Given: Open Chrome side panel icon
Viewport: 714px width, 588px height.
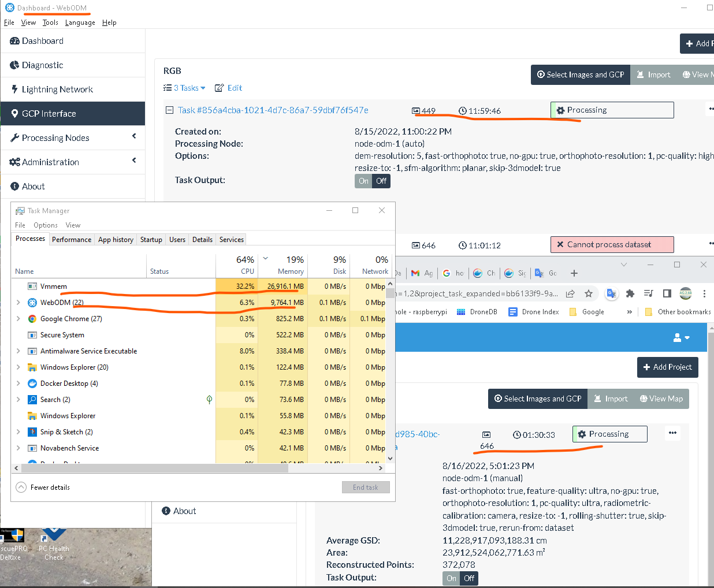Looking at the screenshot, I should pos(667,293).
